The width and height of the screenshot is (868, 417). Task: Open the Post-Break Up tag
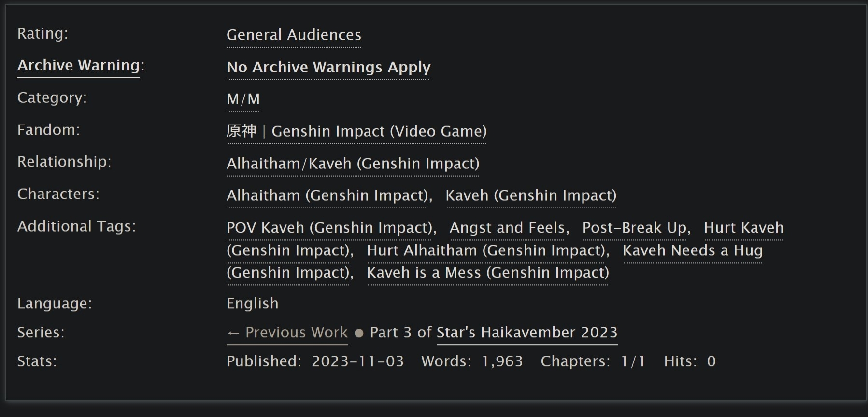pyautogui.click(x=634, y=228)
